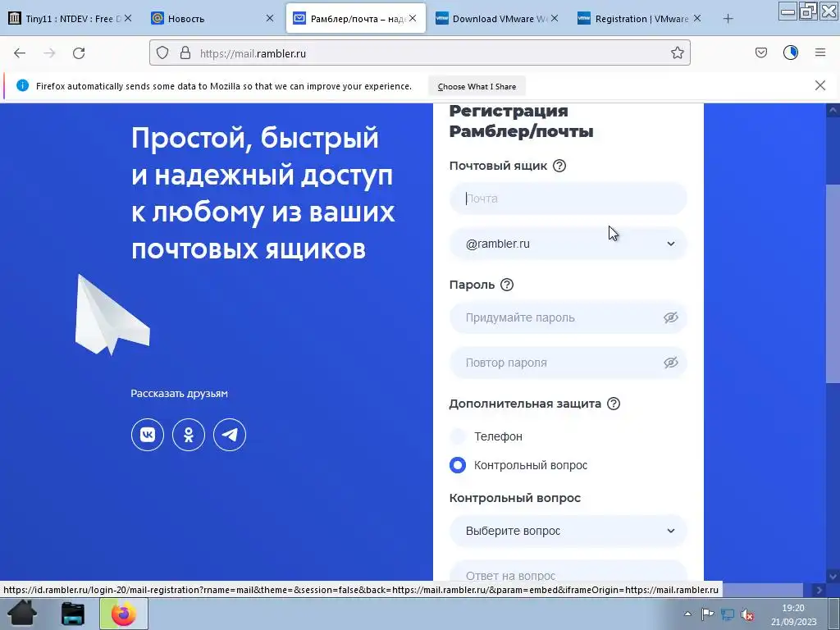Click the Повтор пароля input field
840x630 pixels.
(x=568, y=363)
